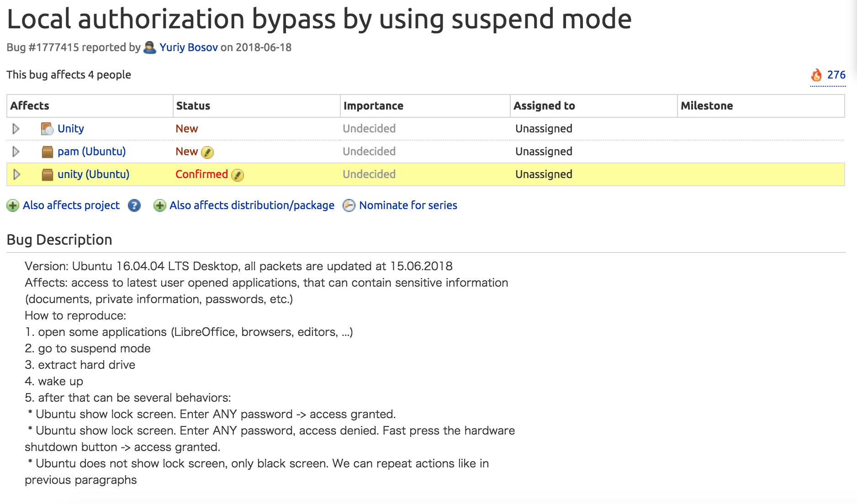Click the Unity project icon
Image resolution: width=857 pixels, height=504 pixels.
click(47, 129)
